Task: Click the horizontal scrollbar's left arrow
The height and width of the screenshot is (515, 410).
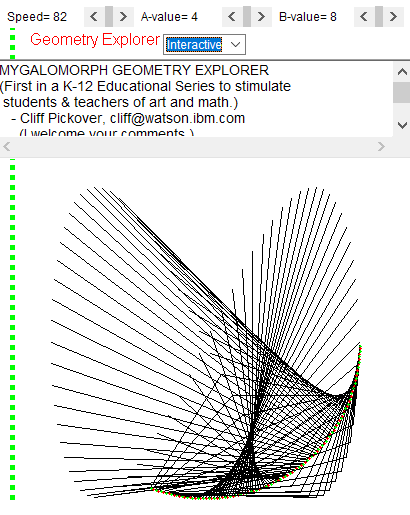Action: (7, 146)
